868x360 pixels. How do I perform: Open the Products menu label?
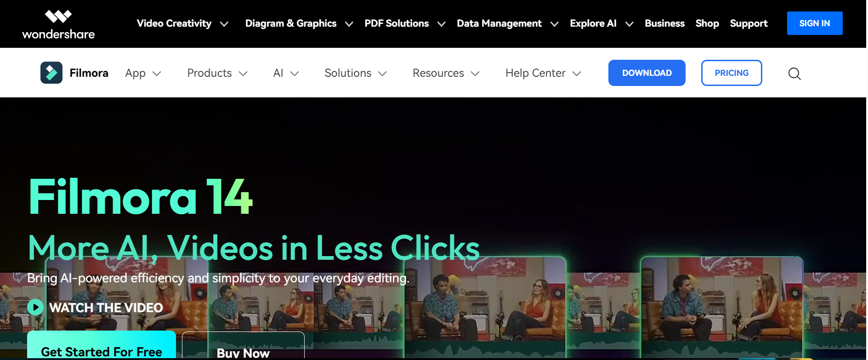point(210,73)
